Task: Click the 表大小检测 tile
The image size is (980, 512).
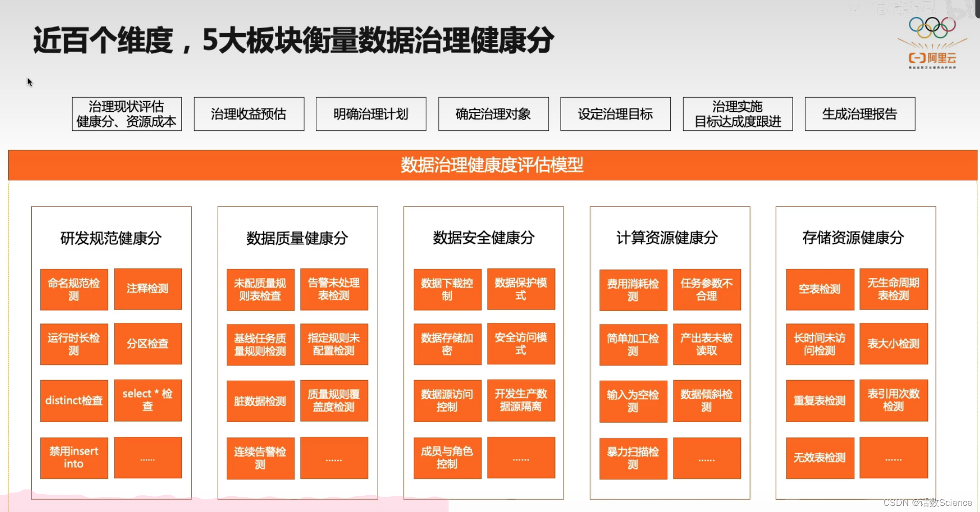Action: pyautogui.click(x=894, y=344)
